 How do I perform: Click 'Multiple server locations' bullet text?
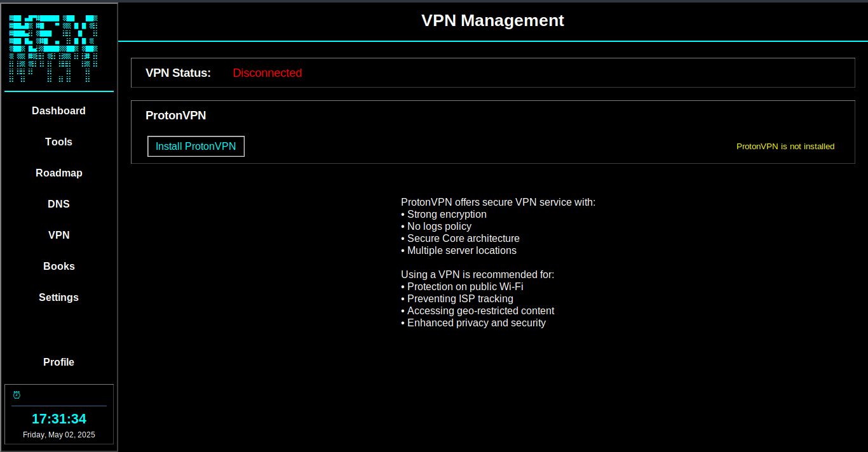(462, 251)
